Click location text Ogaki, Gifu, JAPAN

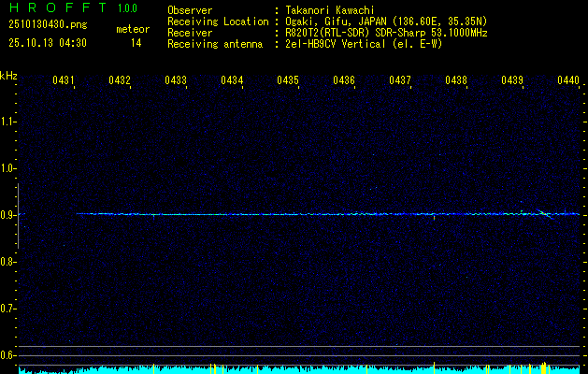pyautogui.click(x=337, y=22)
